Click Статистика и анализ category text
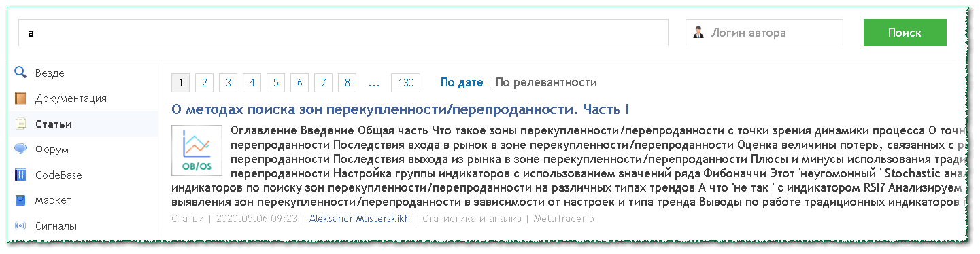Image resolution: width=980 pixels, height=254 pixels. [472, 219]
